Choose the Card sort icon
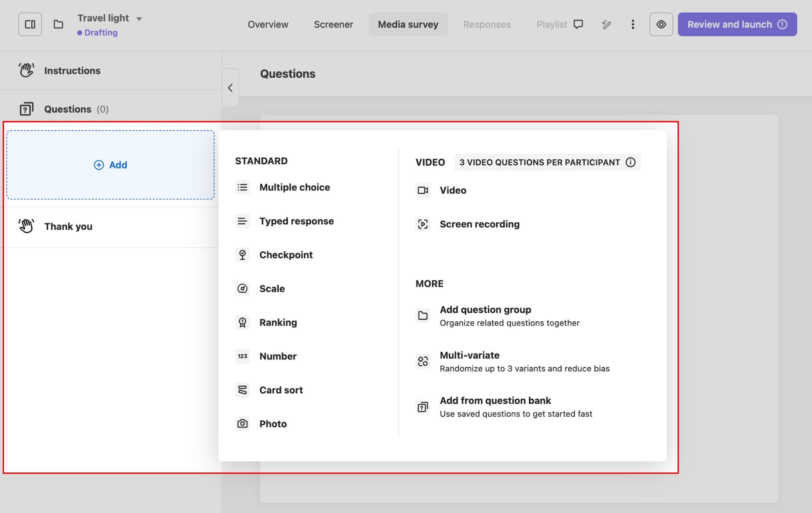The width and height of the screenshot is (812, 513). (243, 390)
